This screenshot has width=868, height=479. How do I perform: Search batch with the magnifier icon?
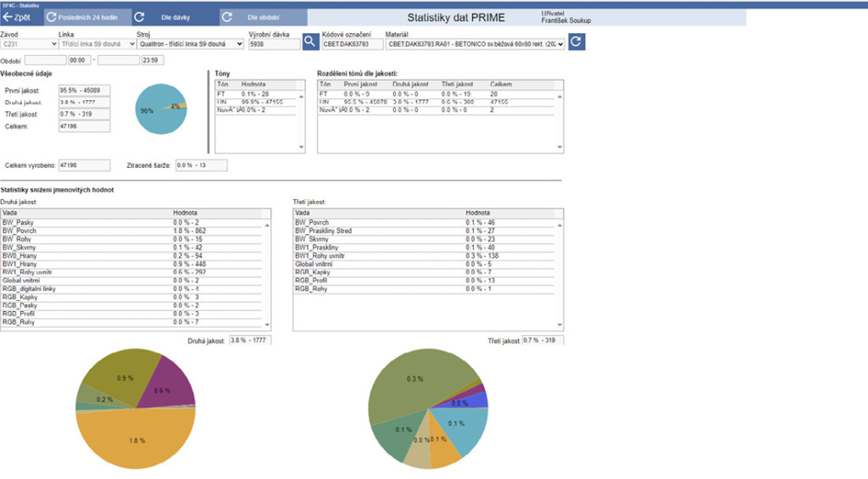coord(310,42)
